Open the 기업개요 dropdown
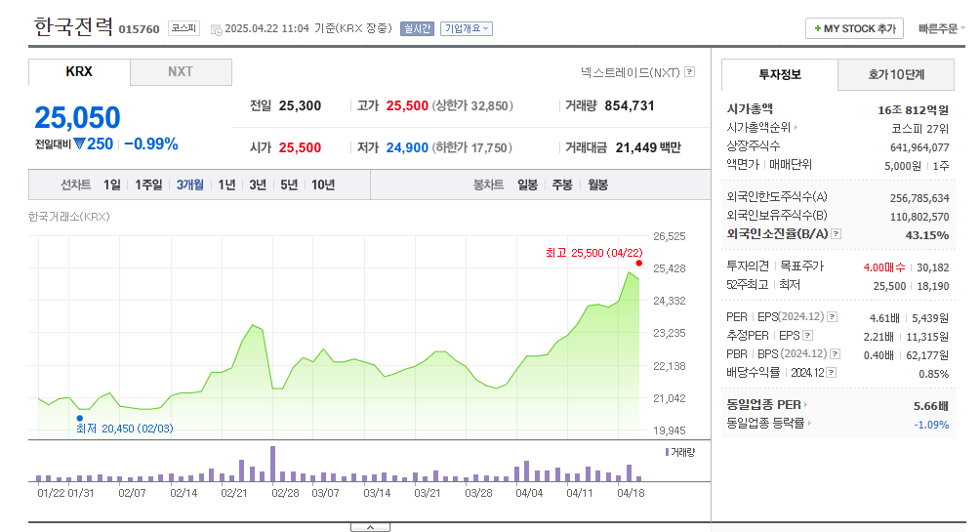This screenshot has height=532, width=980. (x=467, y=28)
